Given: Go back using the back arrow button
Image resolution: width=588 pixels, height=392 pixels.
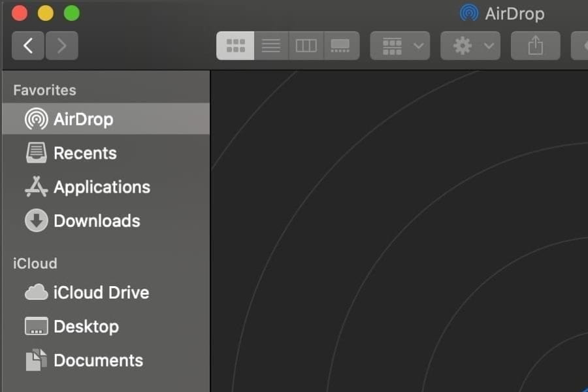Looking at the screenshot, I should 27,45.
